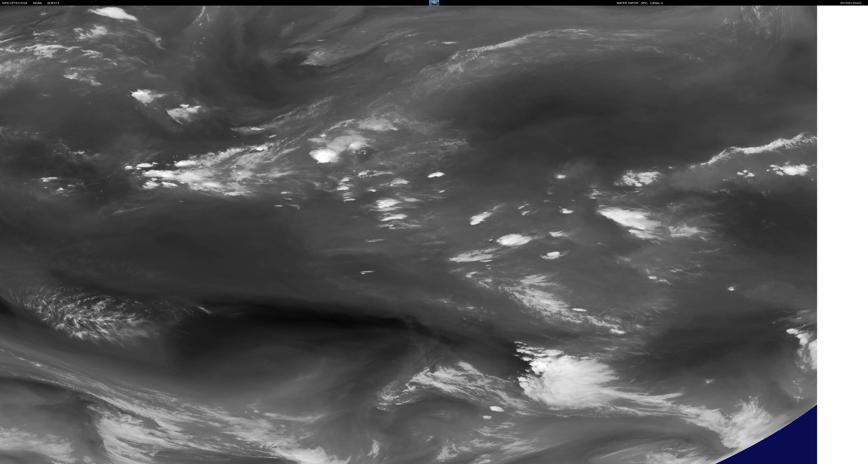
Task: Click the CANAL-3 channel label
Action: pyautogui.click(x=656, y=3)
